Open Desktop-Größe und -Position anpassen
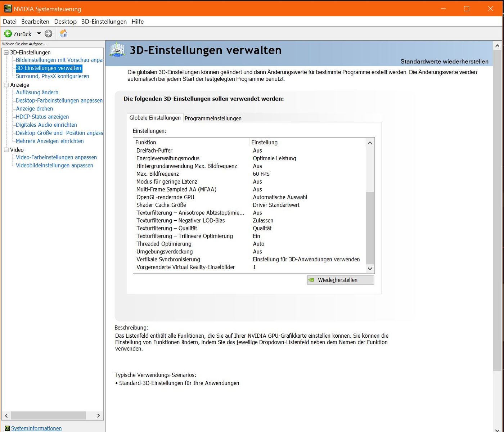 click(x=59, y=133)
